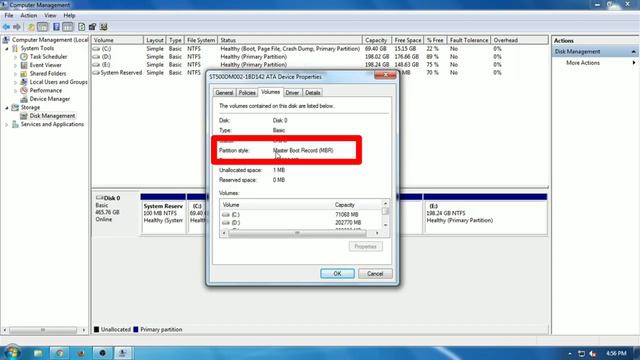The image size is (640, 360).
Task: Click the Services and Applications tree icon
Action: tap(16, 124)
